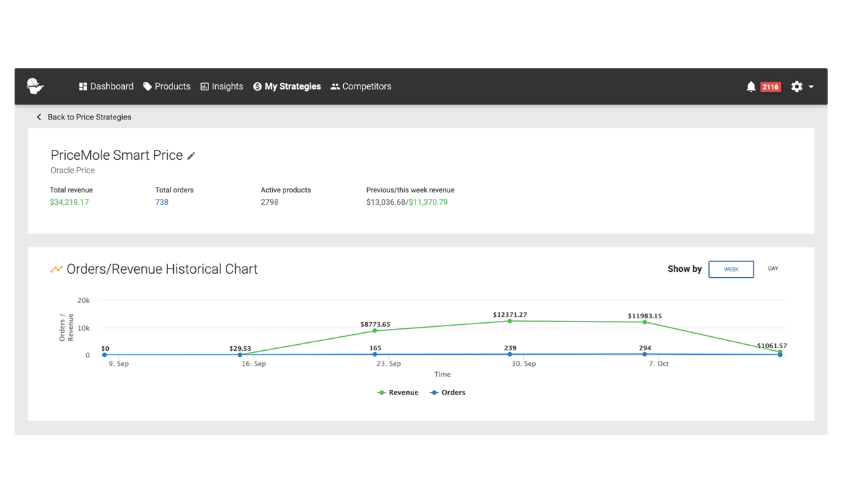Click the $29.53 data point

240,355
